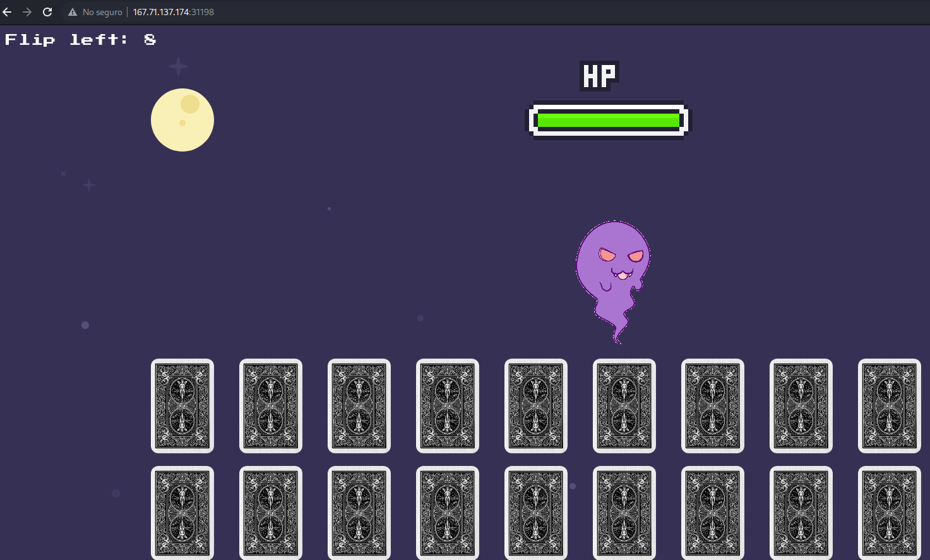
Task: Flip the fifth card in top row
Action: pos(536,406)
